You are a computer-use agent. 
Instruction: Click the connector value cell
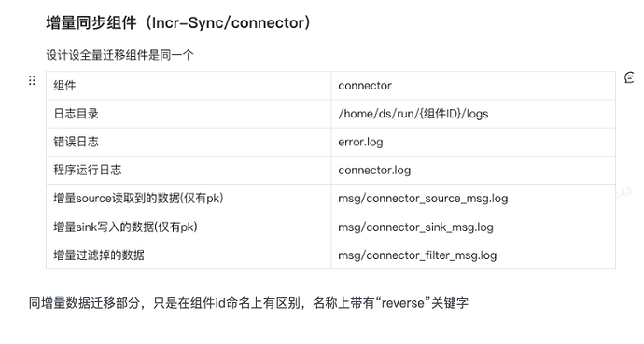coord(473,85)
